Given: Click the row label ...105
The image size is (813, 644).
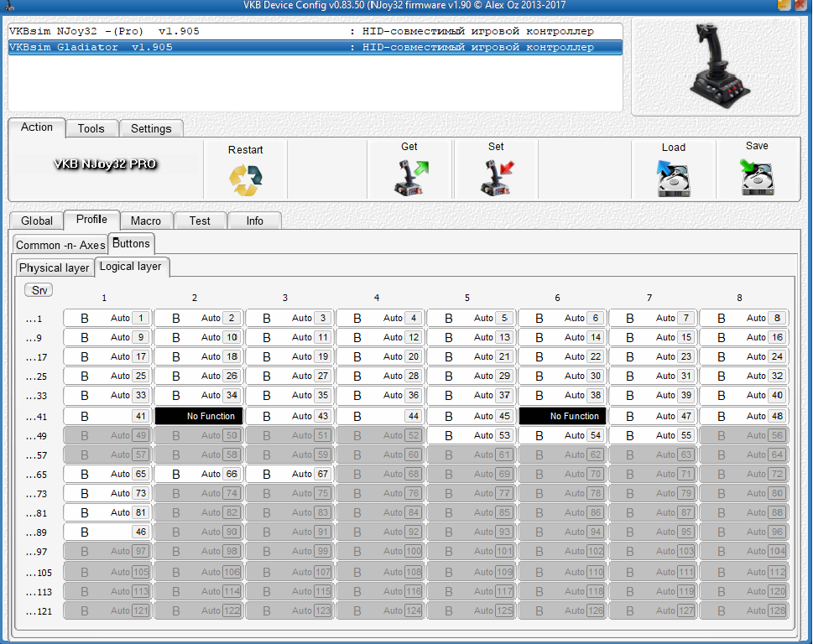Looking at the screenshot, I should [x=39, y=573].
